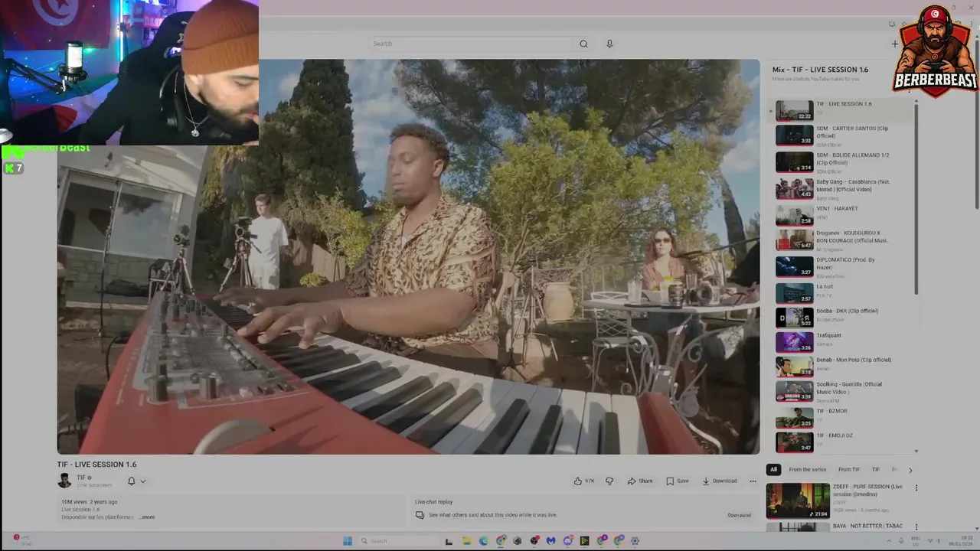Click the ENG US language indicator
This screenshot has height=551, width=980.
tap(916, 541)
